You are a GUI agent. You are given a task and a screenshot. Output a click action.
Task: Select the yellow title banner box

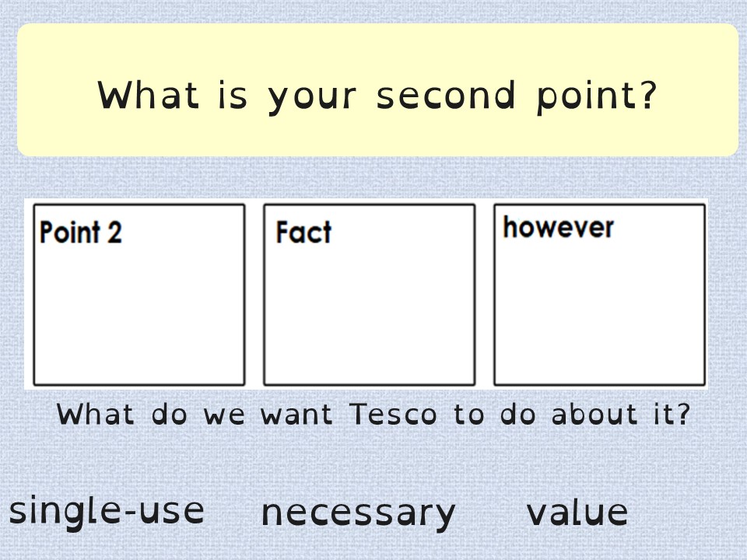pyautogui.click(x=377, y=90)
